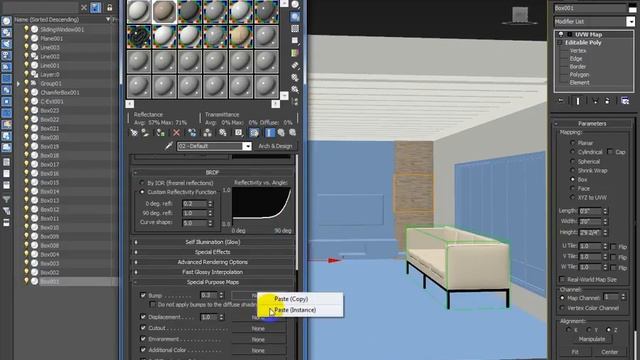Click Make Material Copy icon
Image resolution: width=640 pixels, height=360 pixels.
192,133
